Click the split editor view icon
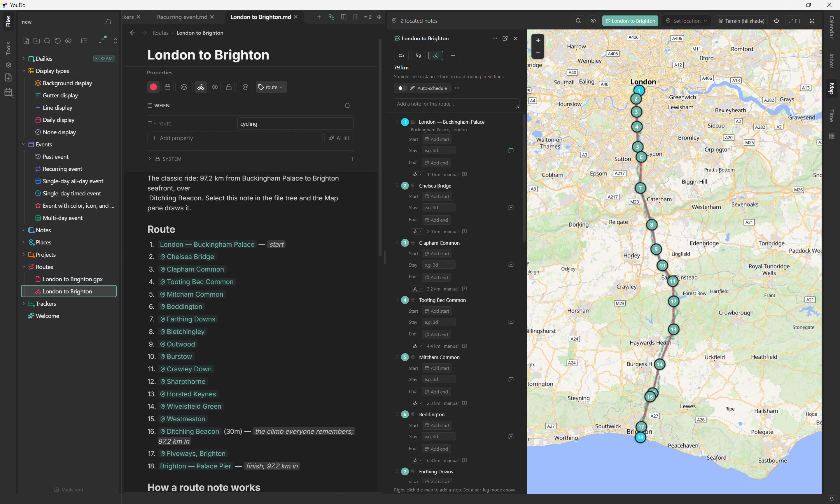 coord(344,17)
